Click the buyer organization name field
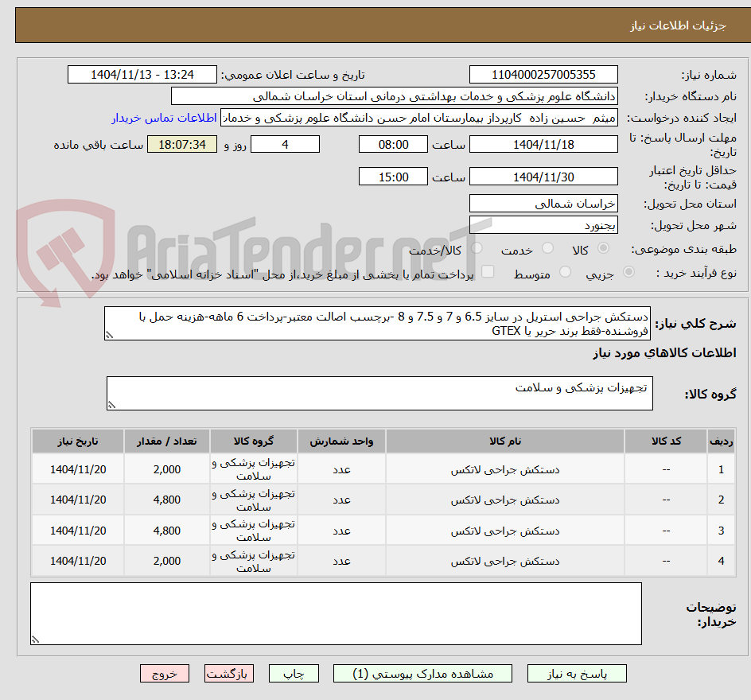Image resolution: width=751 pixels, height=700 pixels. click(394, 96)
